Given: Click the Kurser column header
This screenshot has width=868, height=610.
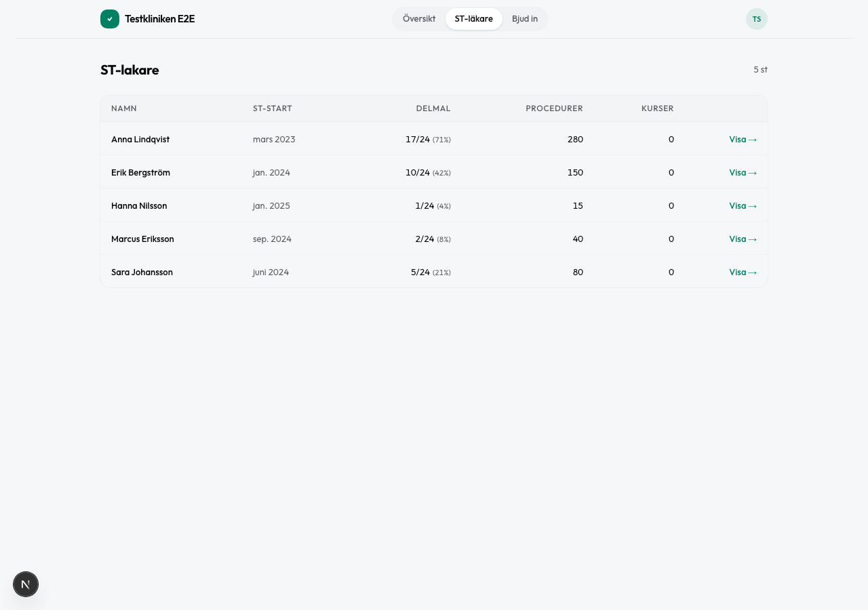Looking at the screenshot, I should (x=657, y=108).
